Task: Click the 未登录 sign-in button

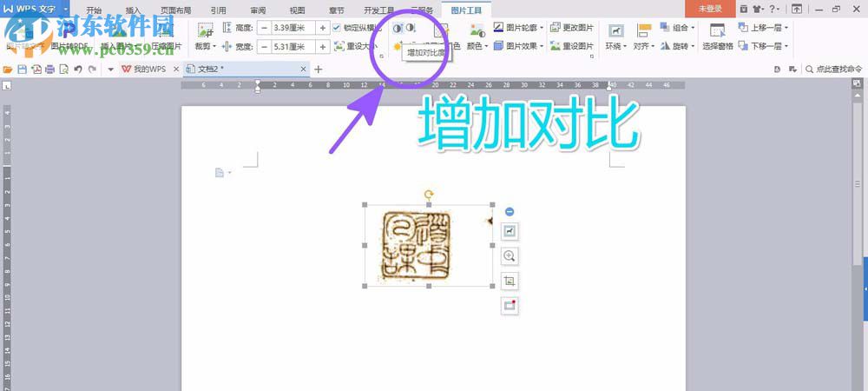Action: (710, 9)
